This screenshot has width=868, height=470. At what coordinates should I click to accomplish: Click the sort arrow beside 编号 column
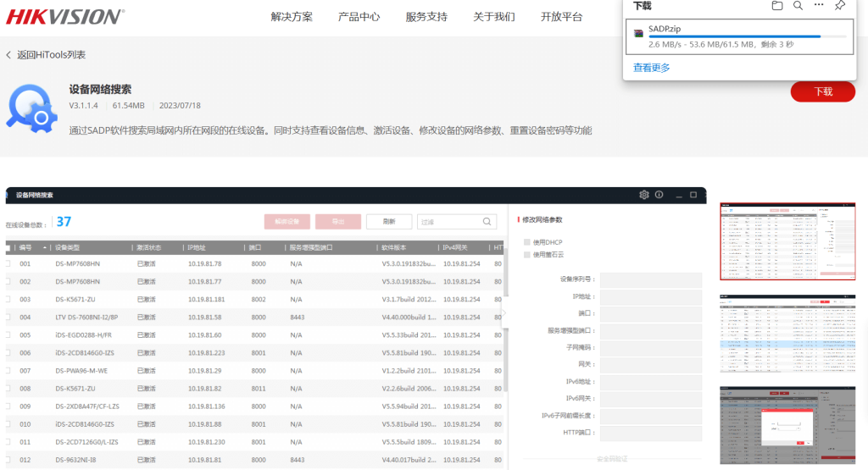tap(44, 248)
